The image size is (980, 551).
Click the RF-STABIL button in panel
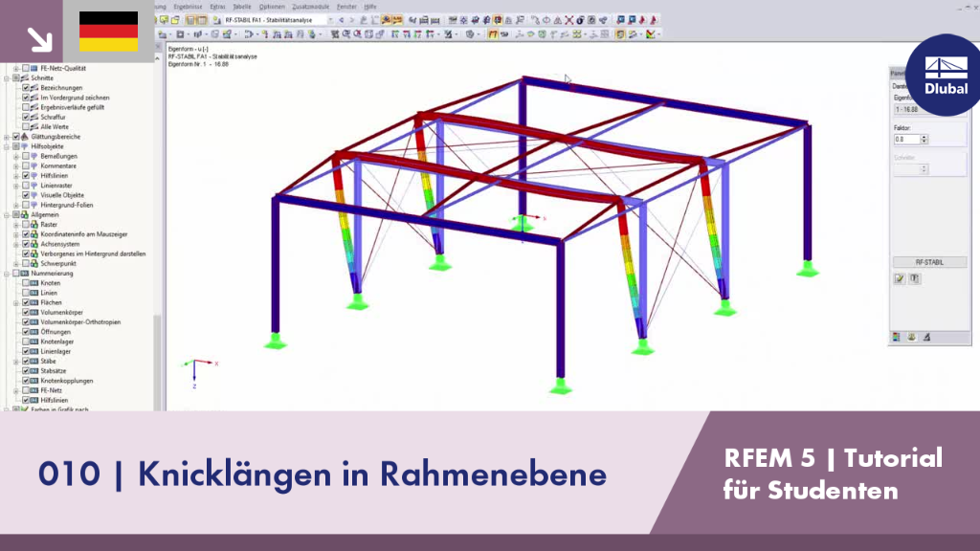929,262
